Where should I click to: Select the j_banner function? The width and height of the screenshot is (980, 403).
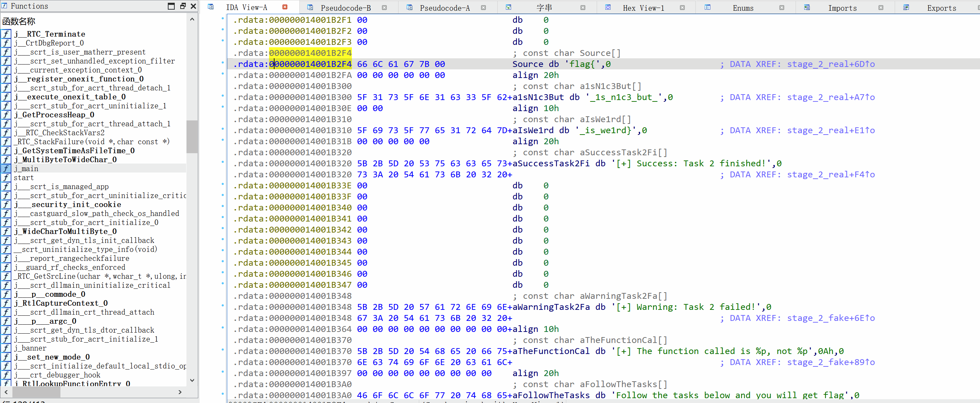(x=30, y=348)
